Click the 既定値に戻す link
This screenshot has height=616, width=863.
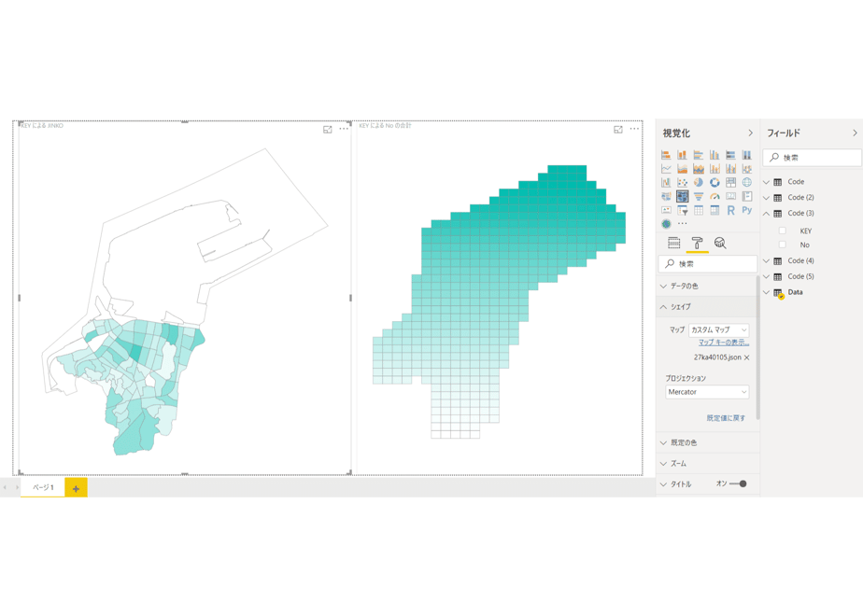pos(726,418)
